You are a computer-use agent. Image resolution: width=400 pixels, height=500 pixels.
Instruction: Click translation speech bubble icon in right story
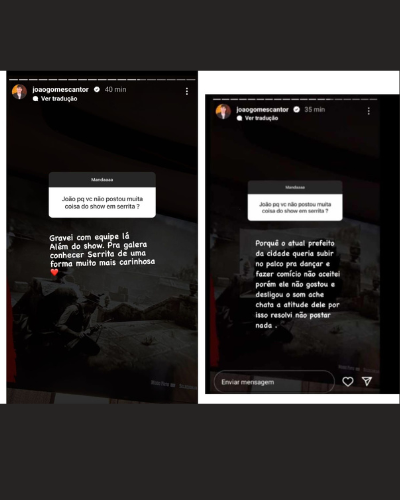(x=239, y=118)
